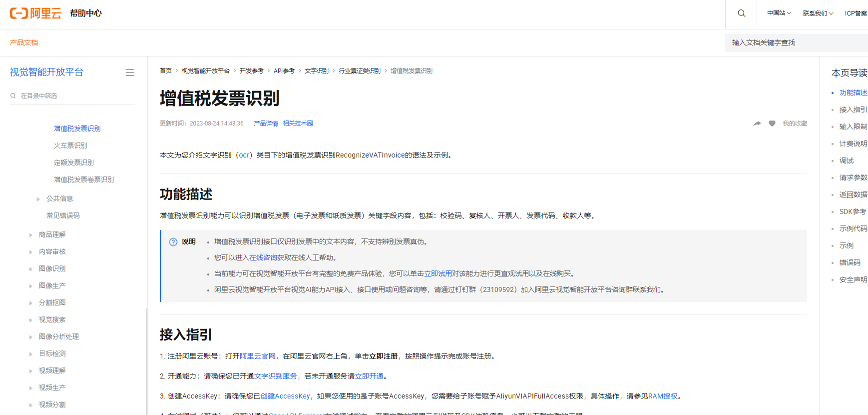
Task: Open the search magnifier icon in header
Action: tap(742, 13)
